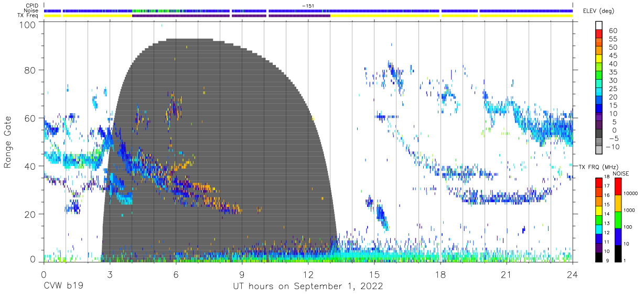Viewport: 644px width, 297px height.
Task: Click the '-10' elevation scale label
Action: [x=611, y=147]
